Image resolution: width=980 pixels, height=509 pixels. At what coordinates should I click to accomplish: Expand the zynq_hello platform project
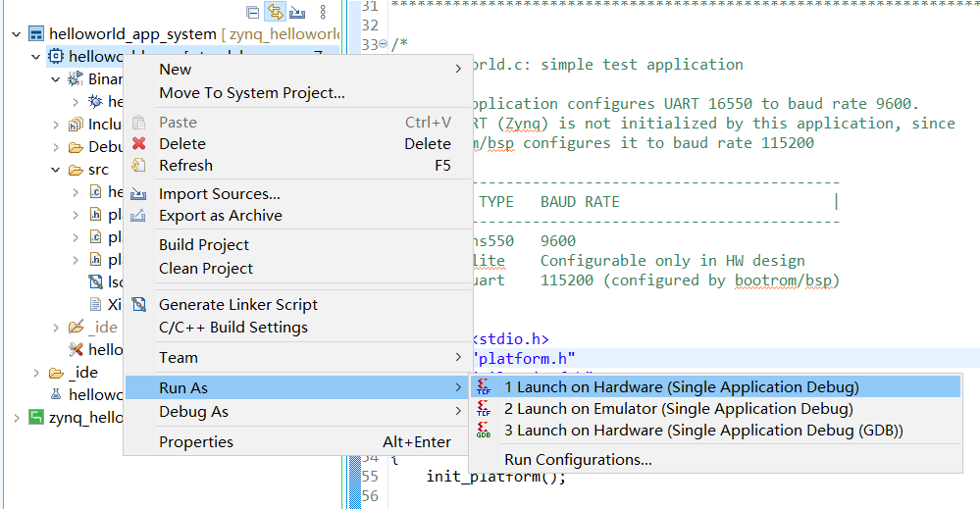tap(17, 418)
